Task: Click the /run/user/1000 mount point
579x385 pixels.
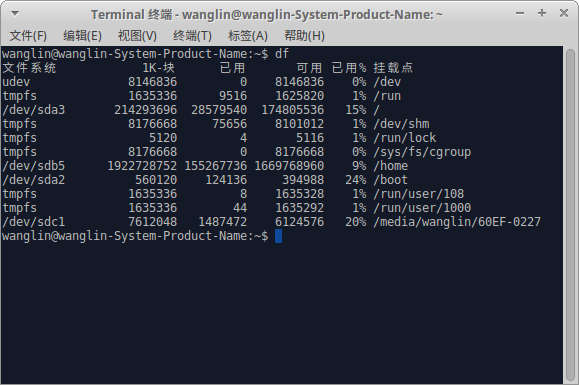Action: pos(422,208)
